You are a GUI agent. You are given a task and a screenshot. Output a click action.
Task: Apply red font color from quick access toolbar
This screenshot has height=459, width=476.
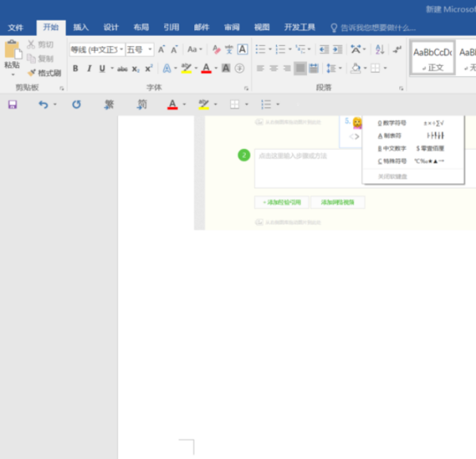pyautogui.click(x=172, y=105)
